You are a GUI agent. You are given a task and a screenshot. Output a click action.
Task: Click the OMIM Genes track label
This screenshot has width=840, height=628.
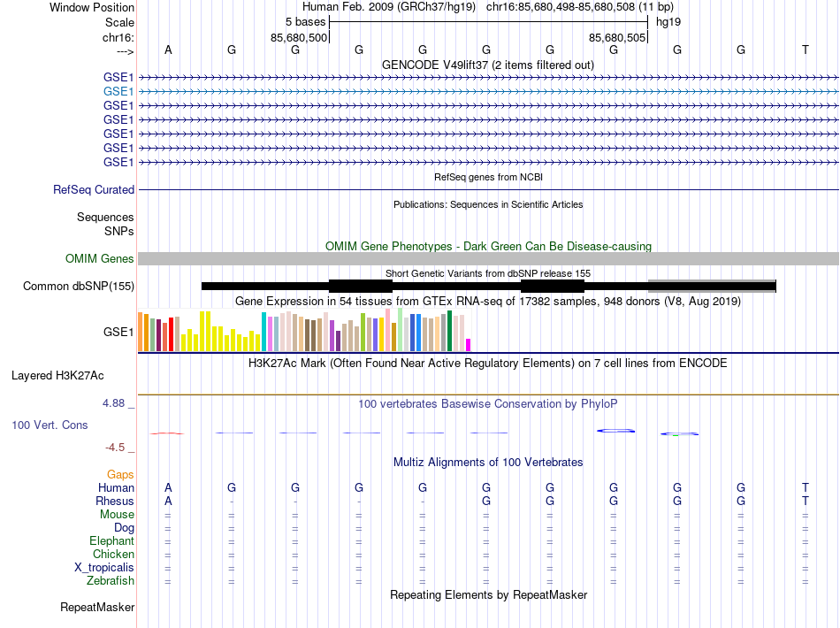pyautogui.click(x=100, y=259)
